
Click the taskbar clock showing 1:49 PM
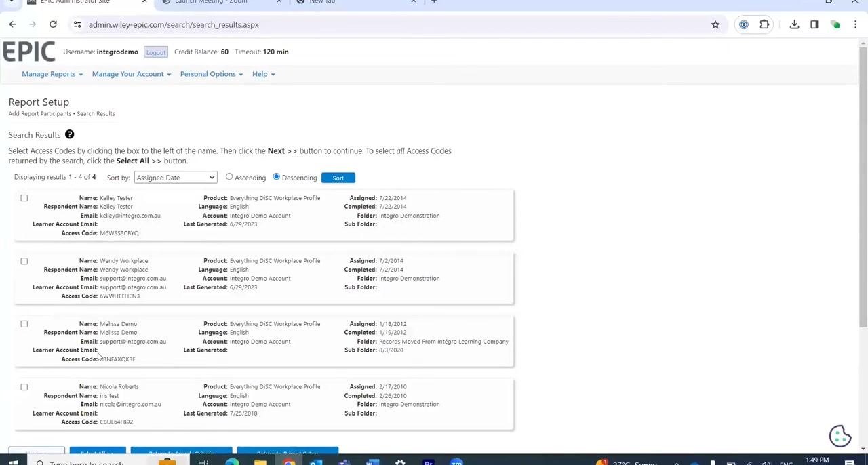[x=817, y=460]
